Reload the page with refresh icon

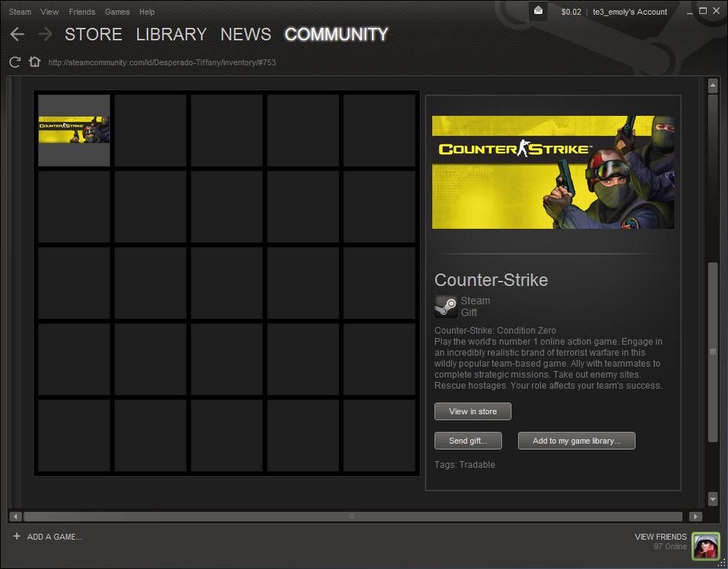(15, 62)
